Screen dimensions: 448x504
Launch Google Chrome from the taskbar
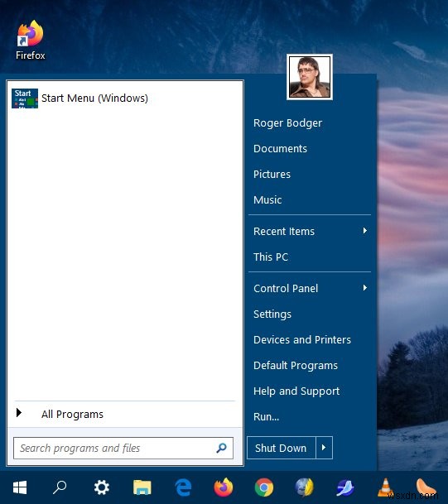click(264, 487)
